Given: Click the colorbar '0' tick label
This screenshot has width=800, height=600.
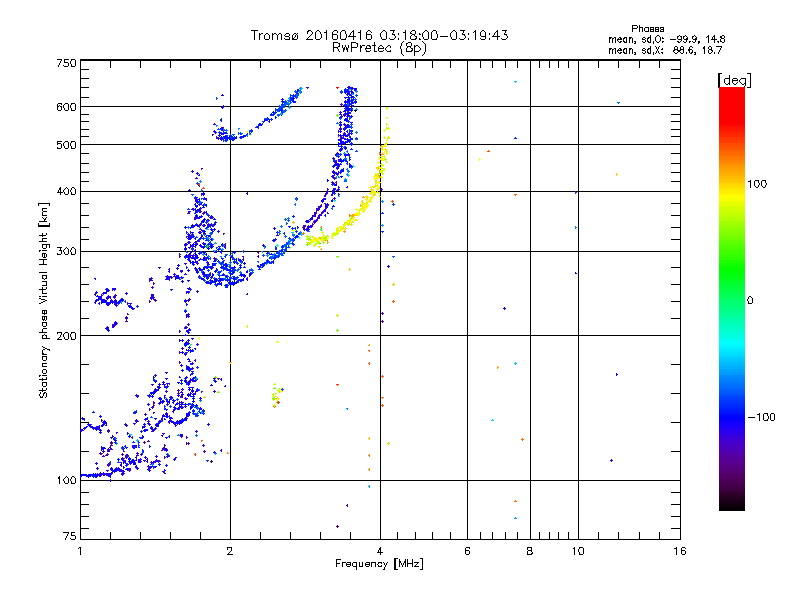Looking at the screenshot, I should coord(750,301).
